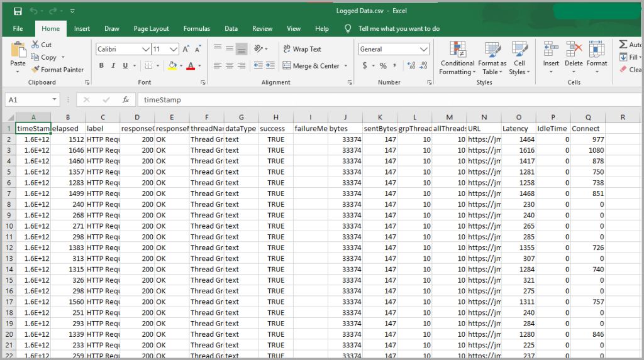Viewport: 644px width, 360px height.
Task: Toggle Bold formatting
Action: coord(102,65)
